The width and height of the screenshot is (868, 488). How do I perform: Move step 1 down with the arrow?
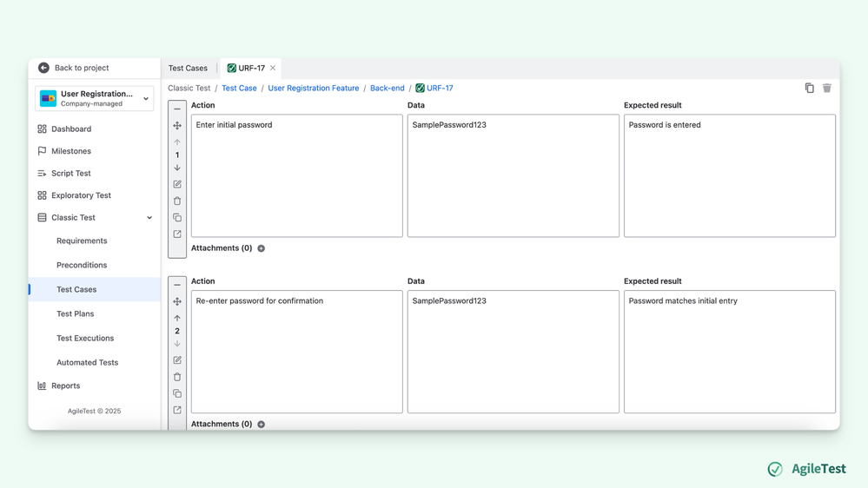tap(177, 168)
